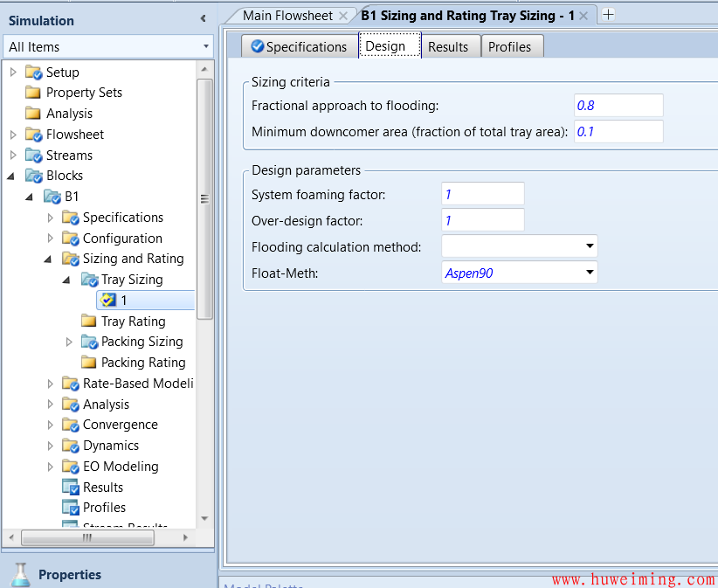Click the Packing Sizing folder icon
The width and height of the screenshot is (718, 588).
click(x=89, y=342)
